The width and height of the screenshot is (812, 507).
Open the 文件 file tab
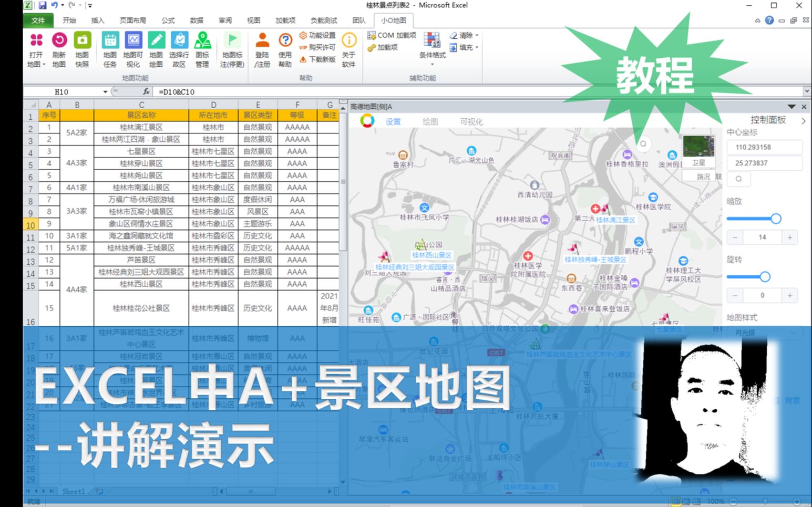pyautogui.click(x=38, y=20)
